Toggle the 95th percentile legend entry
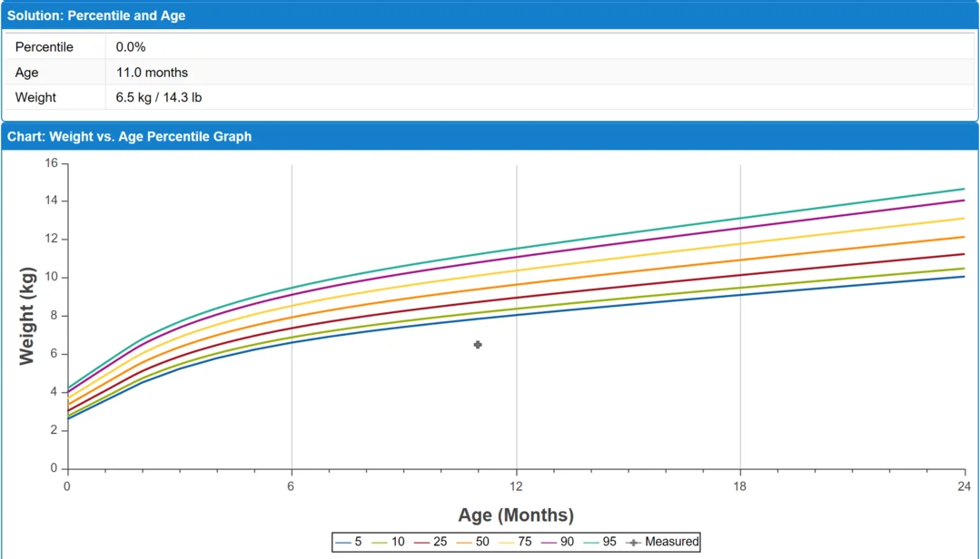Image resolution: width=980 pixels, height=559 pixels. point(600,542)
